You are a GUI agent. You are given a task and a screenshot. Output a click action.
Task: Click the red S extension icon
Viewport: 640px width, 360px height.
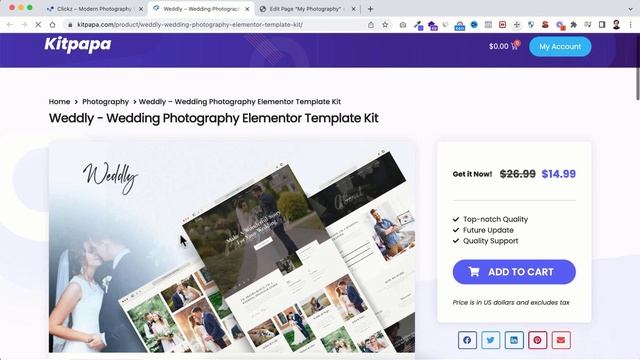tap(545, 25)
